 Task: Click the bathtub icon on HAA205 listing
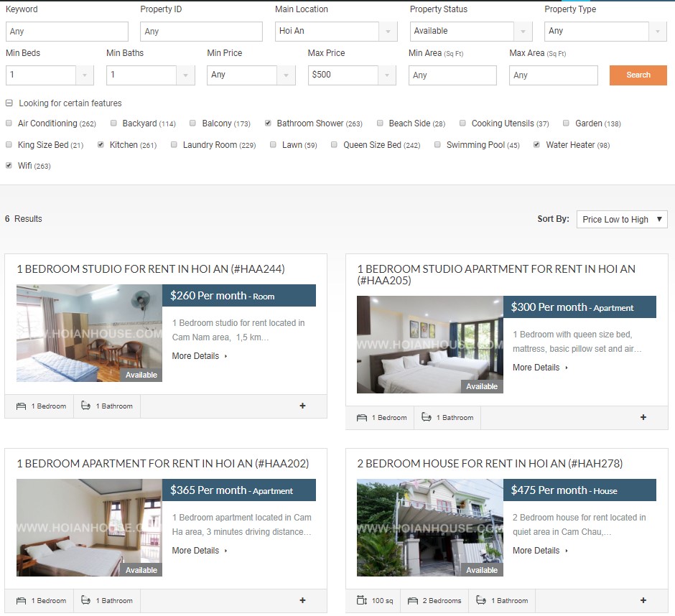[427, 418]
